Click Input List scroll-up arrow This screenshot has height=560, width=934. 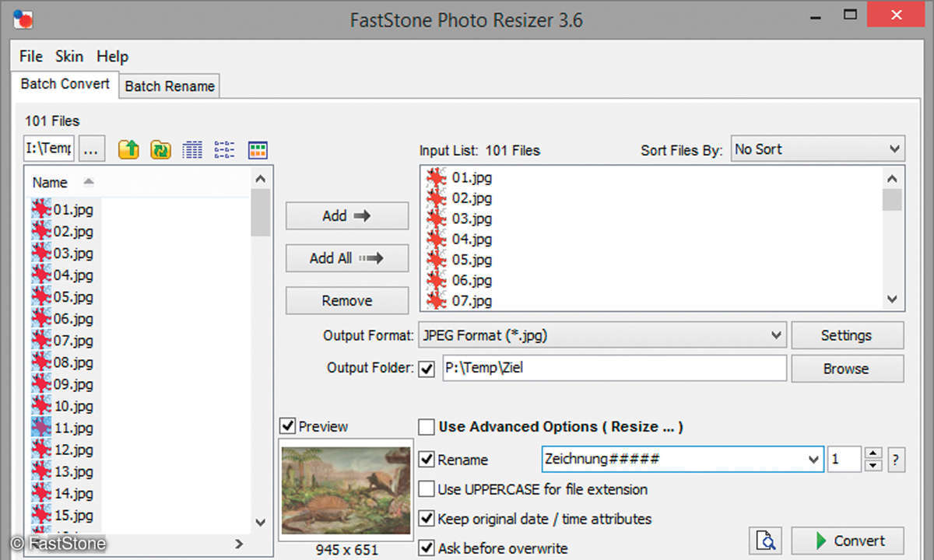pos(892,177)
